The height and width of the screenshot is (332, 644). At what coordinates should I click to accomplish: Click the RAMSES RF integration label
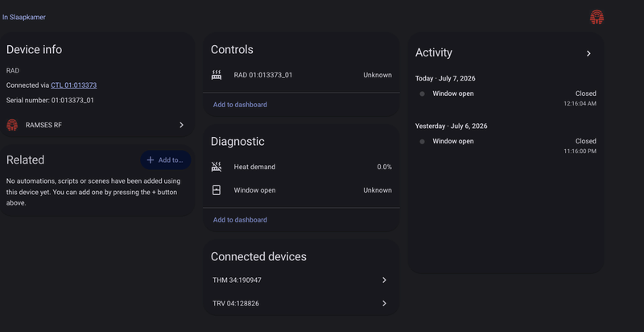pos(44,126)
